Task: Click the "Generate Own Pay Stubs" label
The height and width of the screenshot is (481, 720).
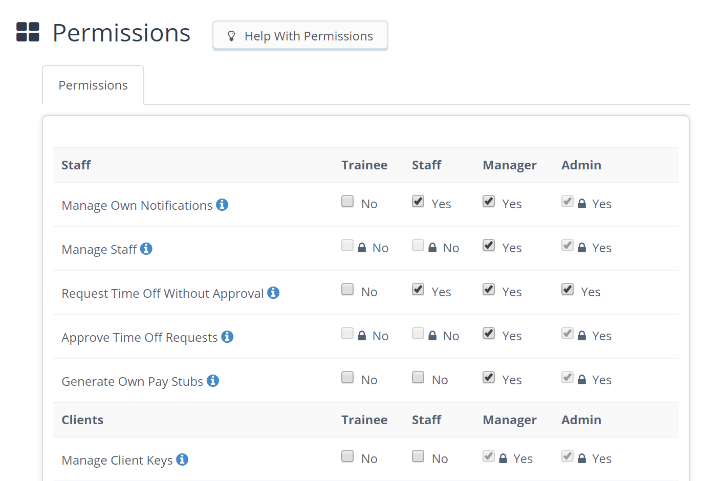Action: (132, 382)
